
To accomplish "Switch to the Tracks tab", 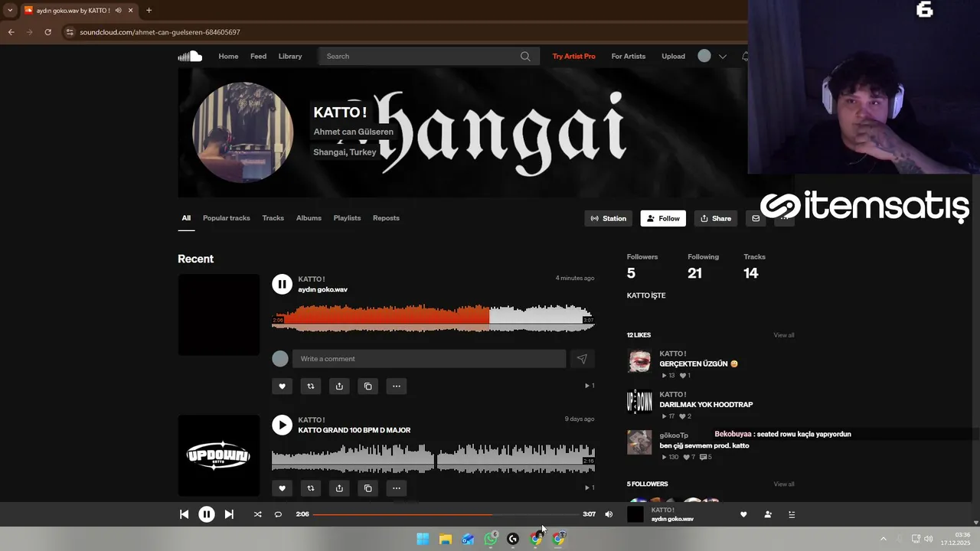I will click(273, 218).
